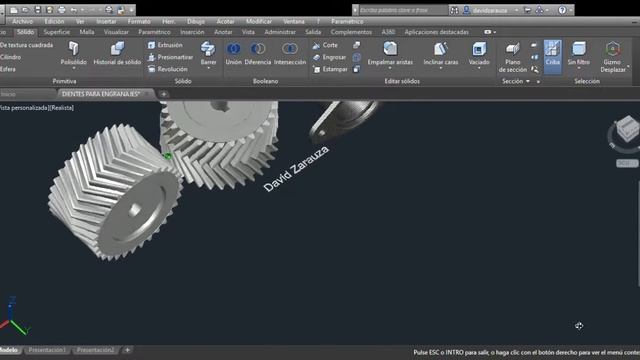Click the David Zarauza text in viewport
640x360 pixels.
tap(296, 169)
